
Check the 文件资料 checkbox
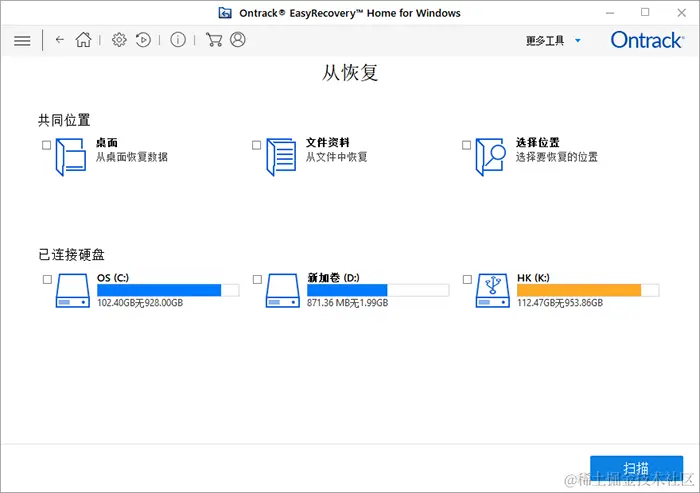[x=256, y=145]
